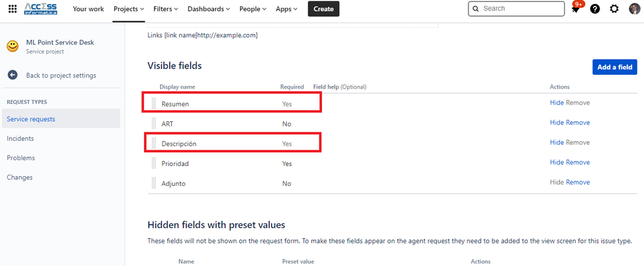Viewport: 644px width, 266px height.
Task: Hide the ART field
Action: point(556,123)
